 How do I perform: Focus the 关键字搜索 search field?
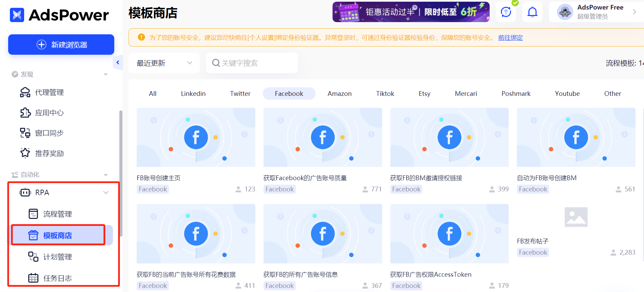(x=252, y=63)
